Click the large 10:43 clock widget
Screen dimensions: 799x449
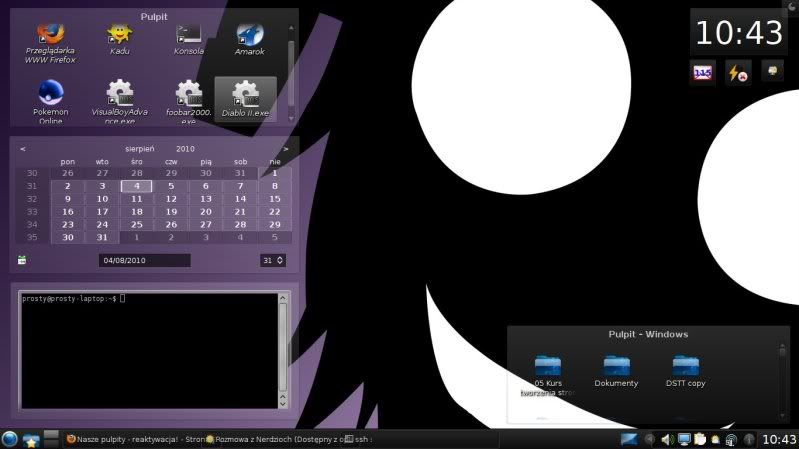coord(739,33)
